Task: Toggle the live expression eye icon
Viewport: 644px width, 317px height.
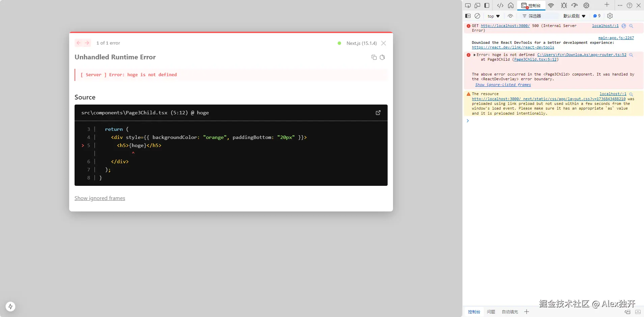Action: [x=510, y=16]
